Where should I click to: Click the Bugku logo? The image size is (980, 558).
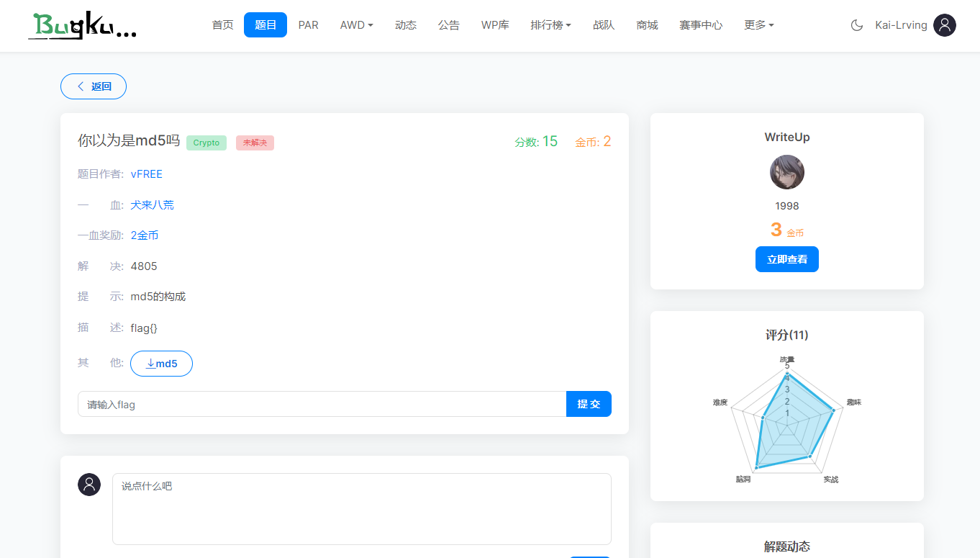tap(83, 25)
